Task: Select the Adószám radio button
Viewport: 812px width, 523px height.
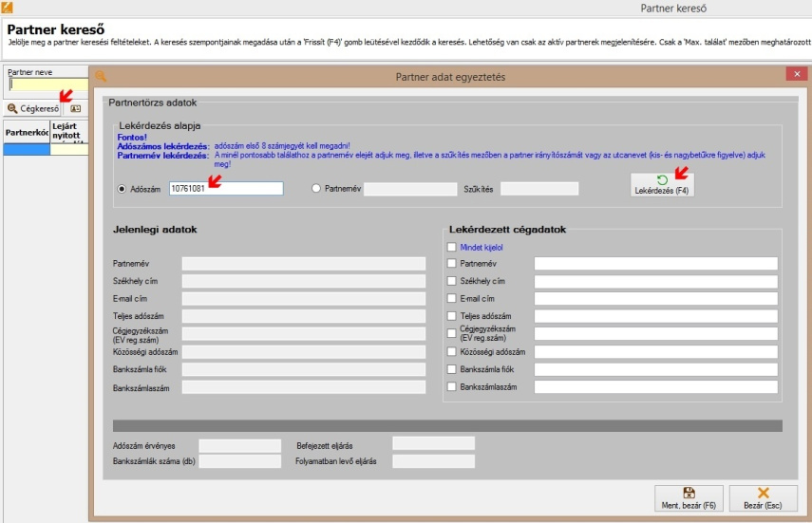Action: click(123, 189)
